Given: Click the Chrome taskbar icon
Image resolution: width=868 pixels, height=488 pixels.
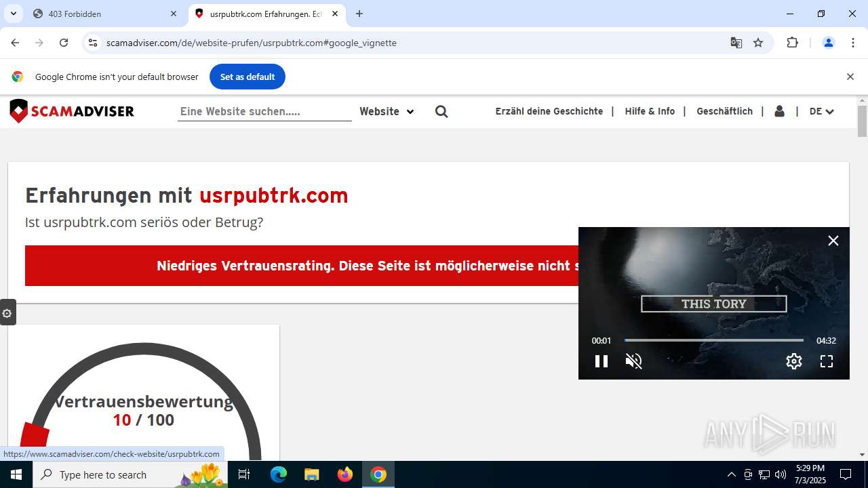Looking at the screenshot, I should (378, 474).
